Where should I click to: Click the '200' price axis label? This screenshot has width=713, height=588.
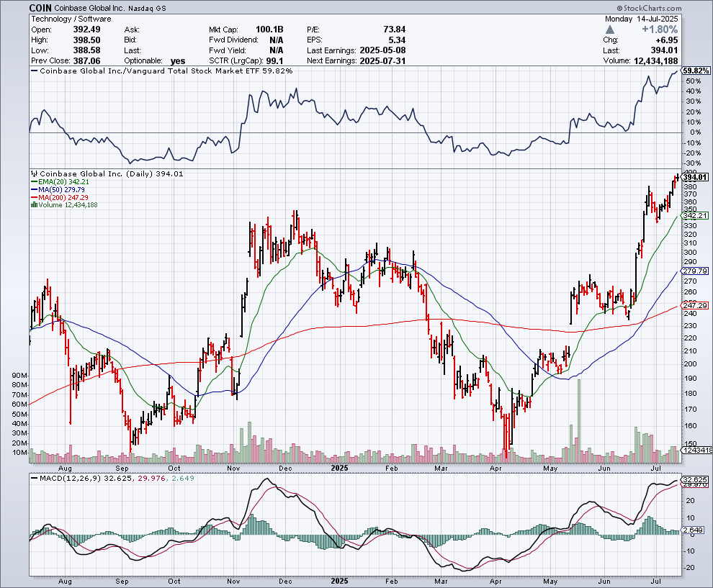click(690, 363)
